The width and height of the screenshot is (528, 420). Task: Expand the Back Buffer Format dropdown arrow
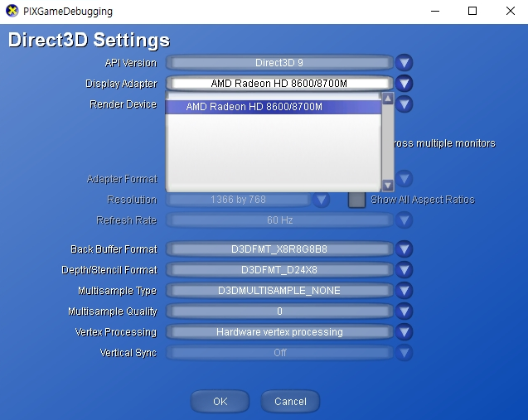[x=404, y=249]
